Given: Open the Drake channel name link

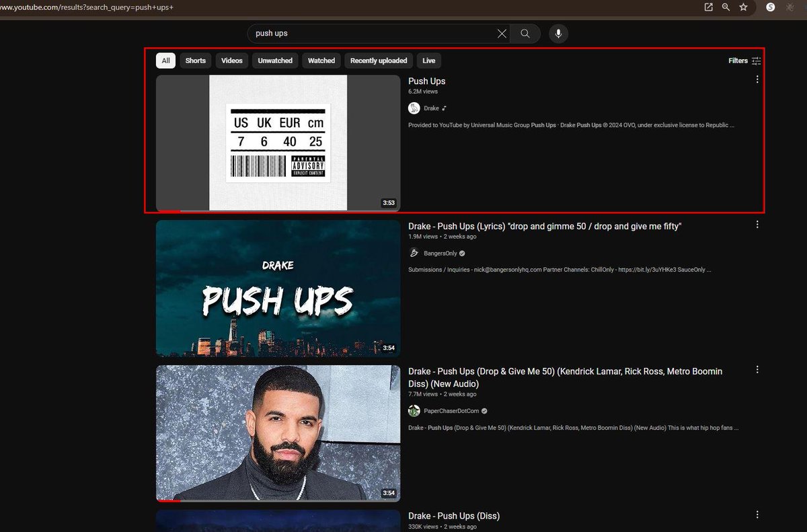Looking at the screenshot, I should click(431, 108).
